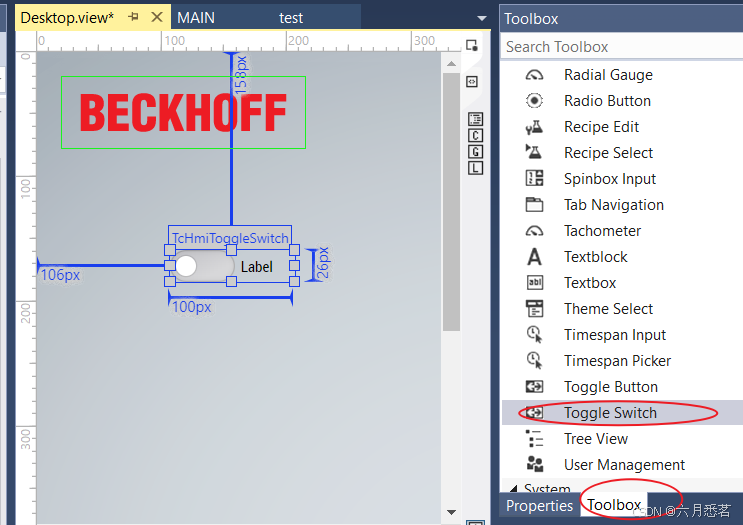Click the Radio Button control icon
The height and width of the screenshot is (525, 743).
(x=535, y=101)
